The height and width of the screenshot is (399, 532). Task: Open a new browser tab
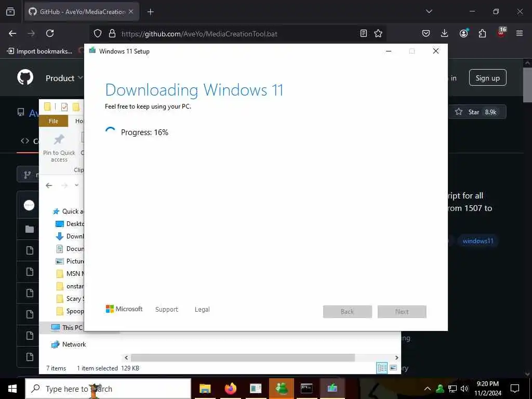[x=150, y=12]
